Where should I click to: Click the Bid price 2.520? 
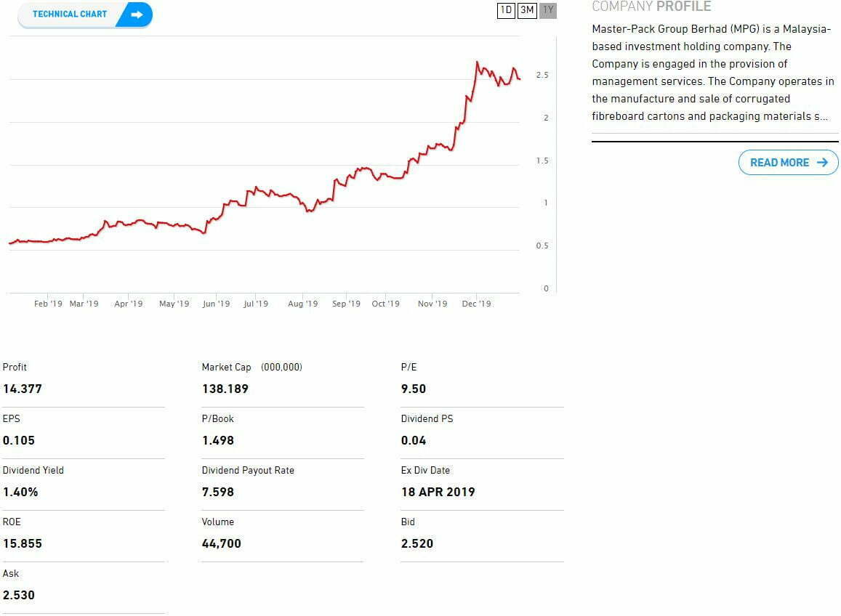tap(417, 543)
